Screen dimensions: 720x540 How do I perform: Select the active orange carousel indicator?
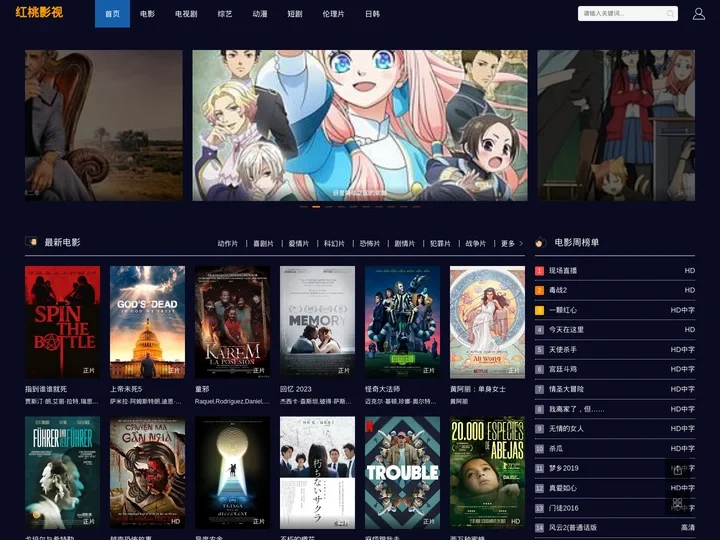tap(316, 207)
